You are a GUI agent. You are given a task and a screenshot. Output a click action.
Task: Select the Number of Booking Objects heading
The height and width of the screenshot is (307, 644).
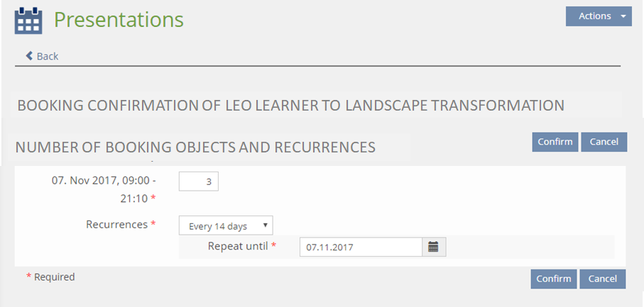coord(195,147)
